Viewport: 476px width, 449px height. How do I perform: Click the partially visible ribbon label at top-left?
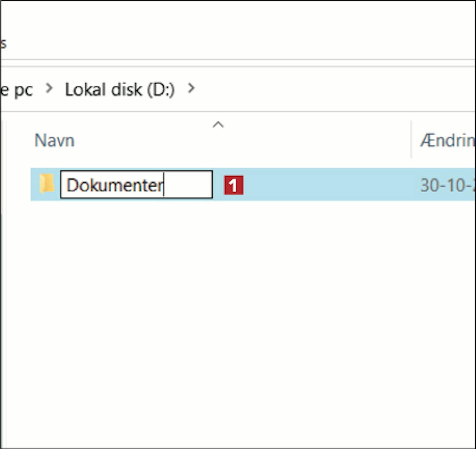click(3, 44)
